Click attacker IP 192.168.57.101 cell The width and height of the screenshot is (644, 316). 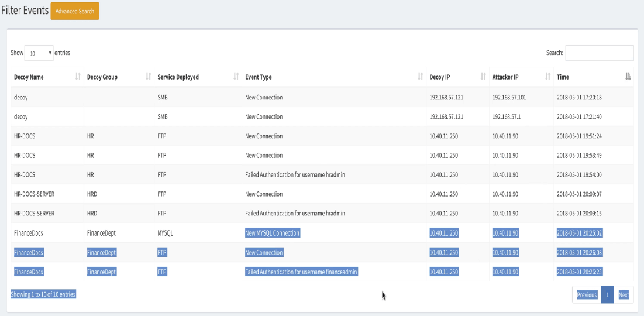pyautogui.click(x=509, y=97)
